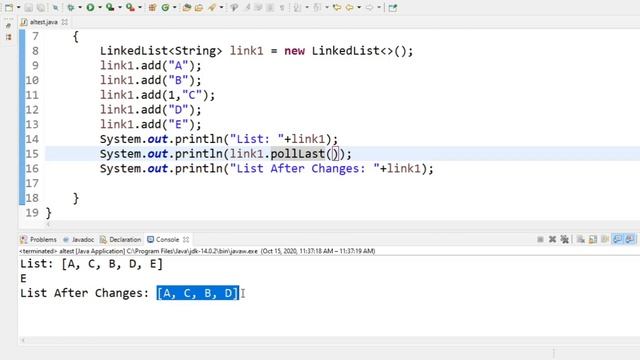The height and width of the screenshot is (360, 640).
Task: Expand the Debug dropdown arrow
Action: [80, 7]
